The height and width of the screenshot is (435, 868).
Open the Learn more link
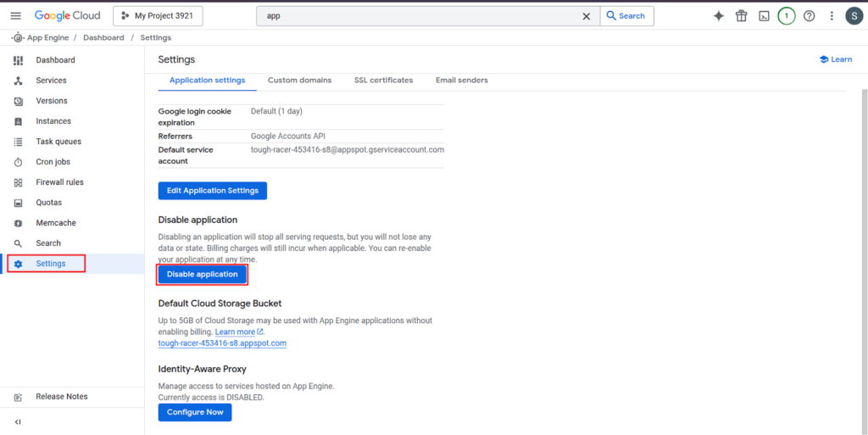coord(239,332)
